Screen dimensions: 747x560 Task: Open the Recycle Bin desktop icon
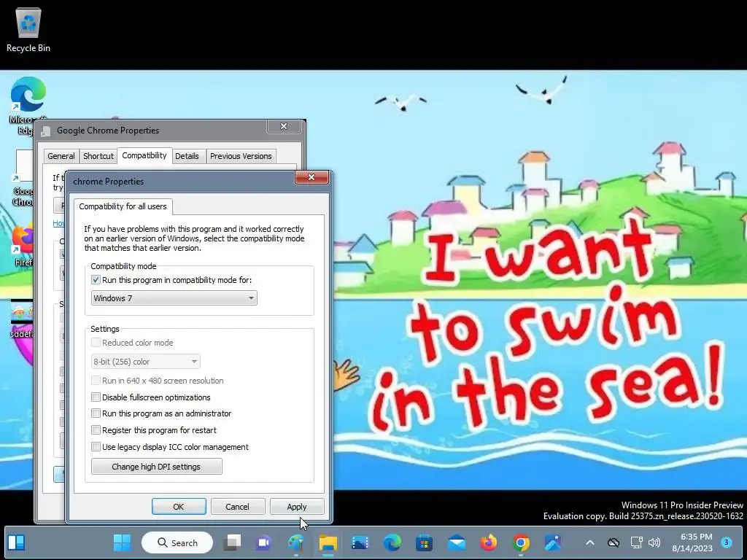pos(28,29)
